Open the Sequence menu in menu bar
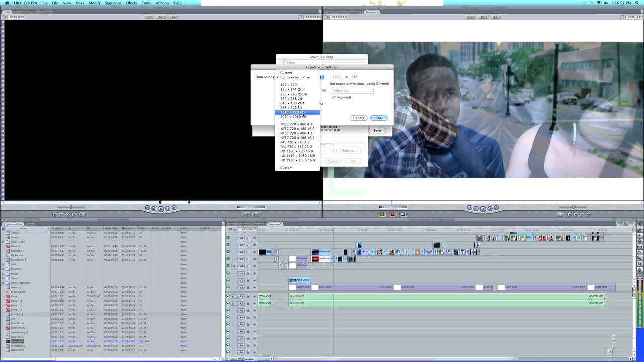644x362 pixels. [x=113, y=3]
